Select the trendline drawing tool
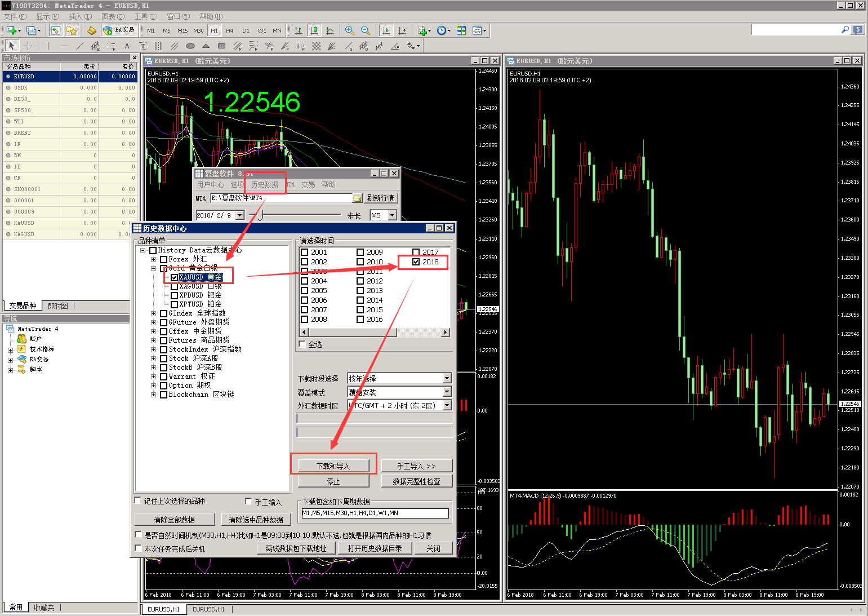 79,46
